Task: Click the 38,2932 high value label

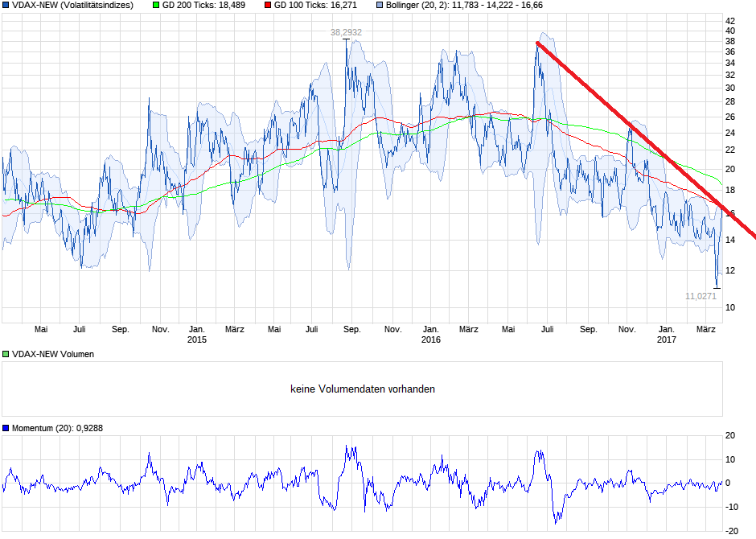Action: point(346,32)
